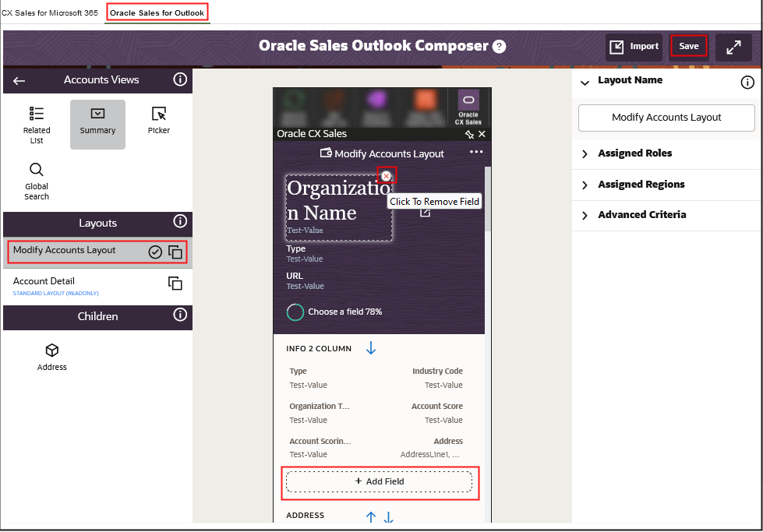Toggle the active checkmark on Modify Accounts Layout

click(156, 251)
